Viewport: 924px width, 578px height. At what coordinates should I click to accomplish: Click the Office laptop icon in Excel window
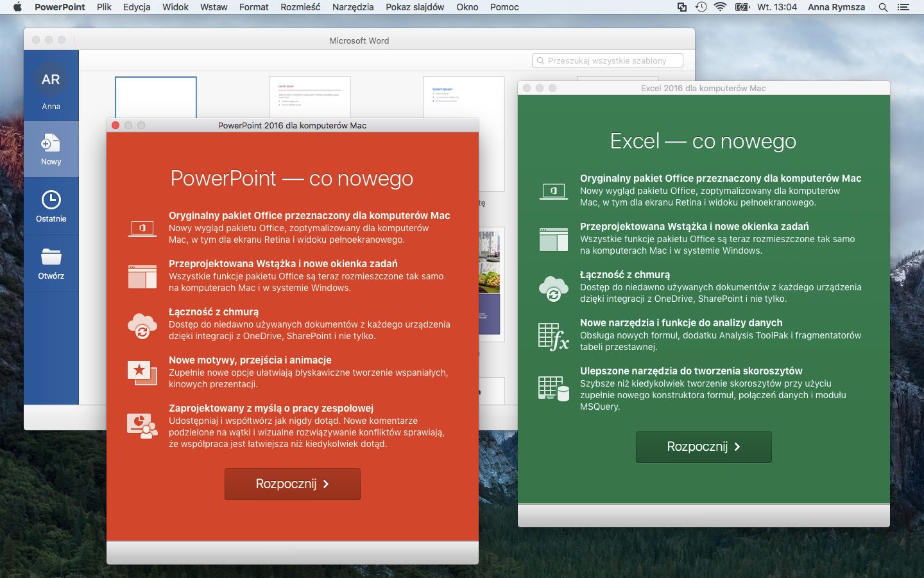(554, 191)
